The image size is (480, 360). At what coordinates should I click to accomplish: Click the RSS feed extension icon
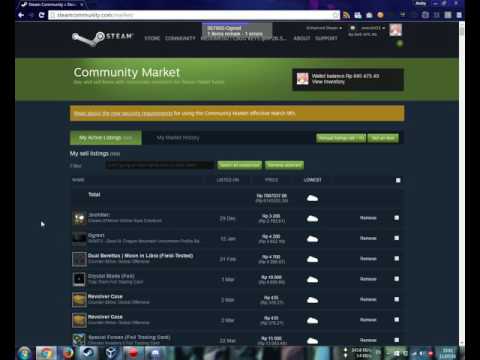pyautogui.click(x=346, y=15)
